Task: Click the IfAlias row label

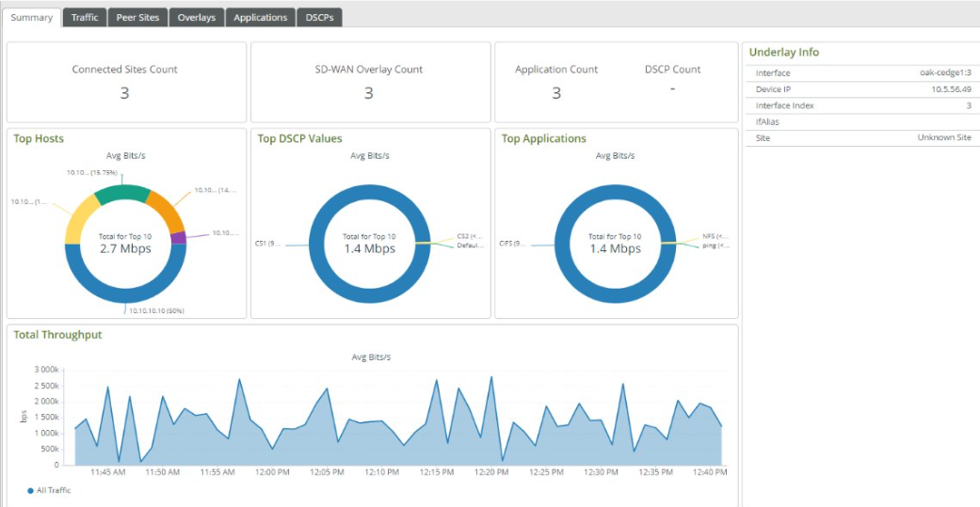Action: click(x=765, y=121)
